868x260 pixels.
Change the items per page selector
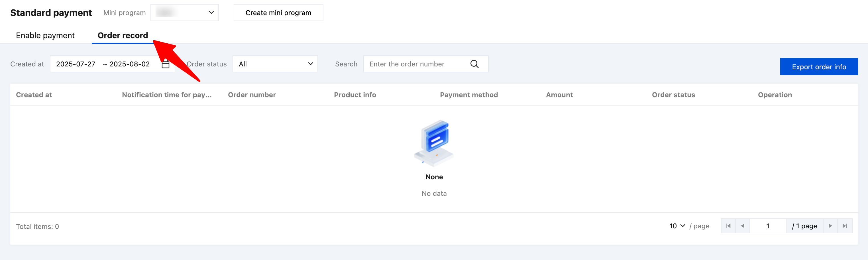[677, 226]
